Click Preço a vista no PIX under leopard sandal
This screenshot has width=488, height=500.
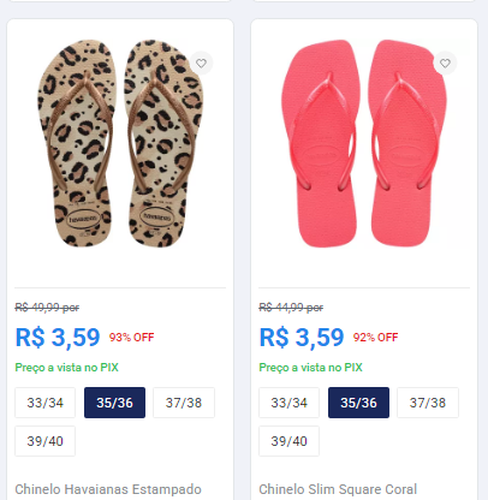[x=67, y=368]
